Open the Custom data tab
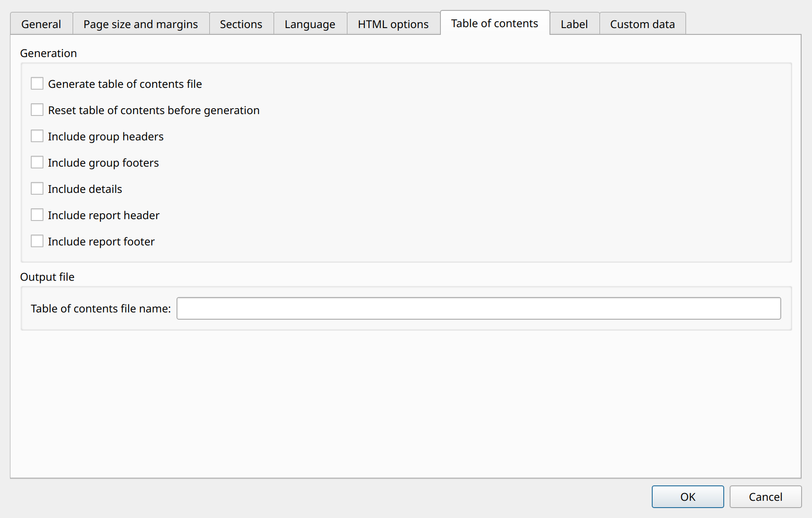 coord(642,24)
